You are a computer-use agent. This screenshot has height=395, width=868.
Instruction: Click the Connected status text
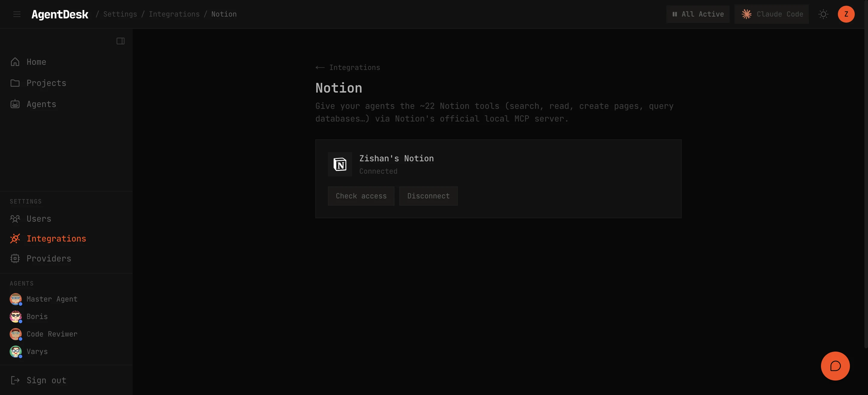[378, 171]
